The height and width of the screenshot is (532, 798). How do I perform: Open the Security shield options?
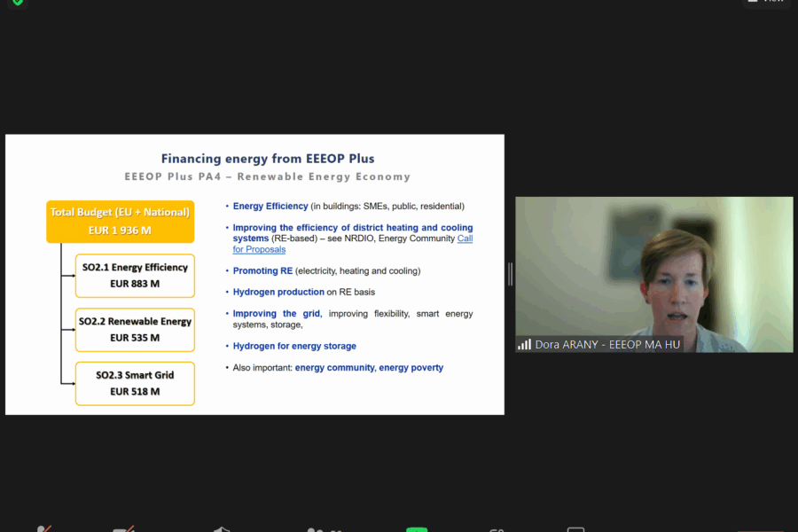click(222, 529)
